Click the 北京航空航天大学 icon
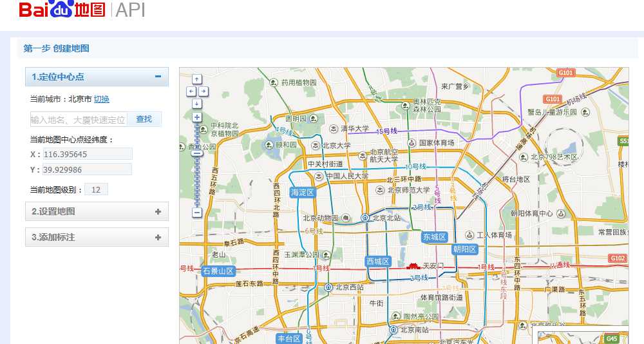Screen dimensions: 644x344 click(362, 156)
